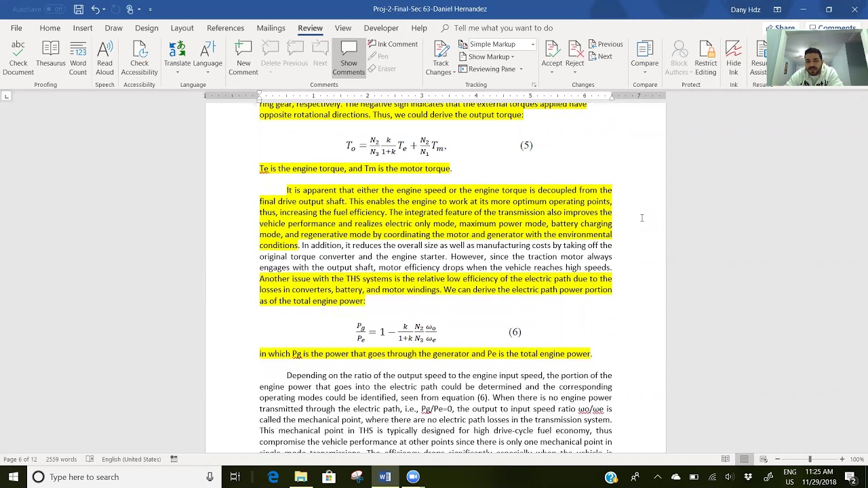
Task: Accept the current change
Action: click(x=551, y=58)
